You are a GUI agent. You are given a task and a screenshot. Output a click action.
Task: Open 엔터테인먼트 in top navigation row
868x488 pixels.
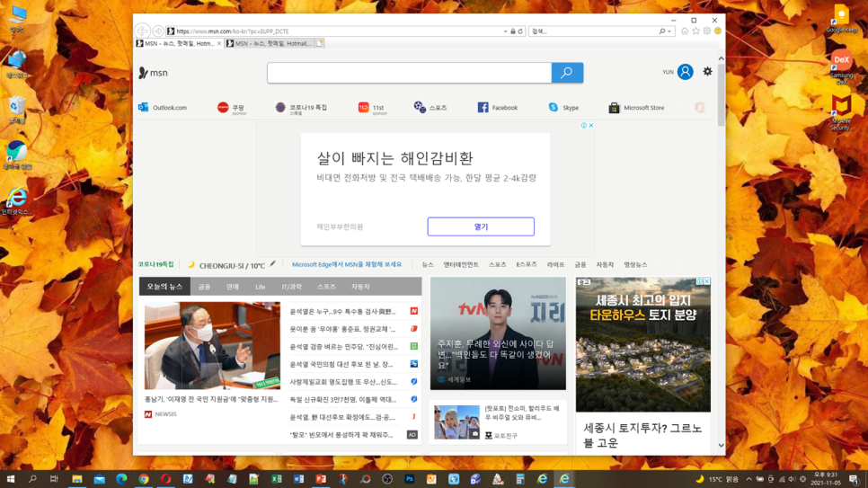point(461,265)
